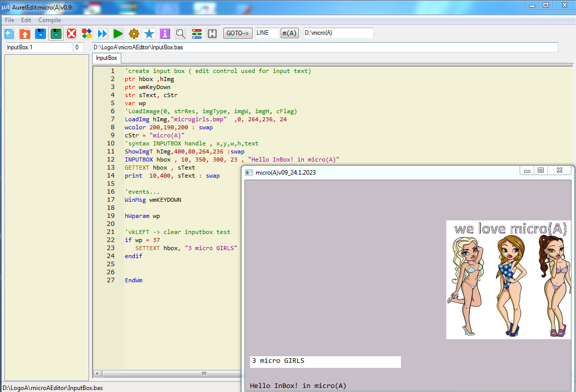Click the D:\micro(A) path field
The height and width of the screenshot is (392, 576).
point(339,33)
